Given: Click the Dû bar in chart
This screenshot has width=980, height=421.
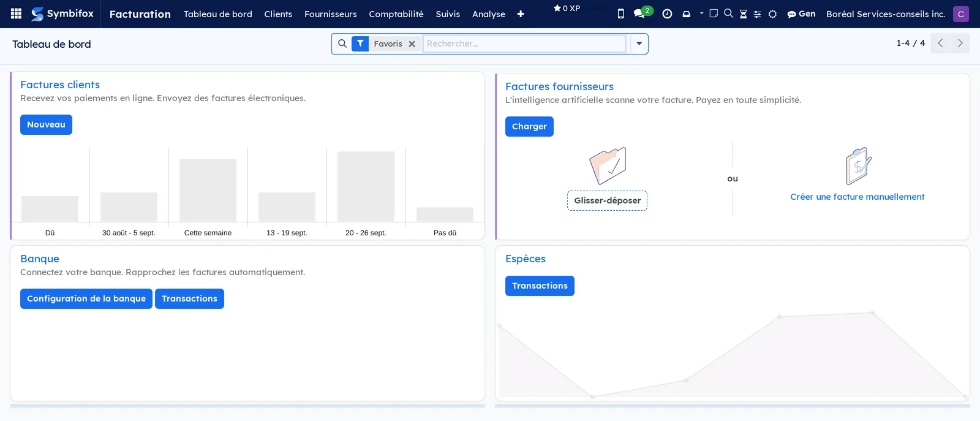Looking at the screenshot, I should 50,208.
